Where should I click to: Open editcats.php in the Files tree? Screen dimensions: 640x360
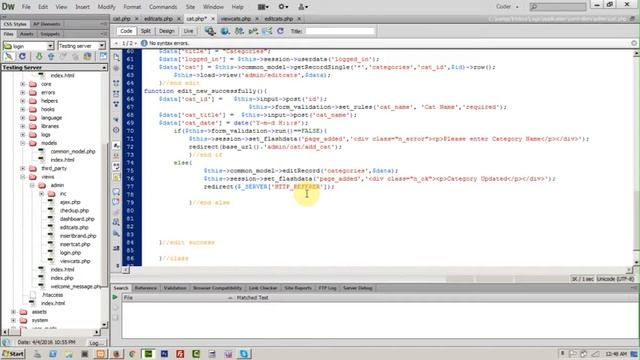click(74, 227)
